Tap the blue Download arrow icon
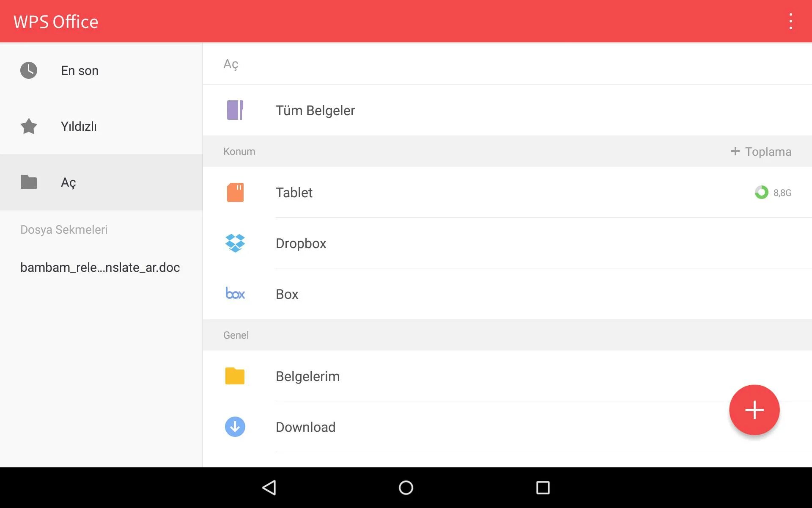 pyautogui.click(x=235, y=427)
